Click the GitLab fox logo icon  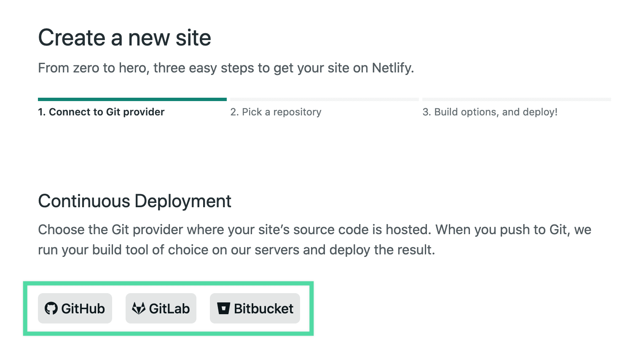139,308
